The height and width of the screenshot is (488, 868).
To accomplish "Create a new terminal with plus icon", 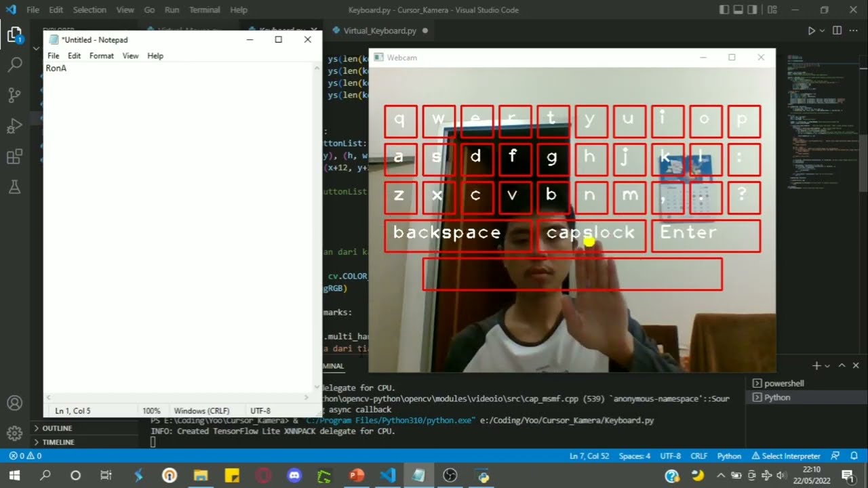I will tap(816, 365).
